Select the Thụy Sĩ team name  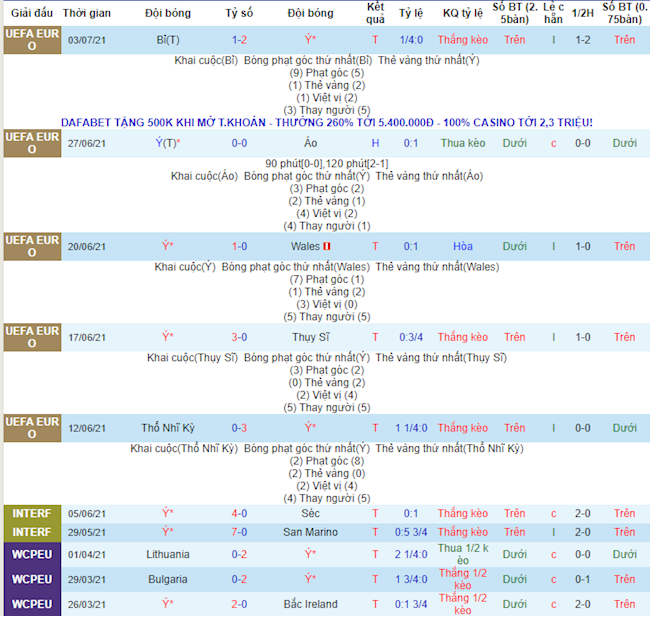point(310,337)
